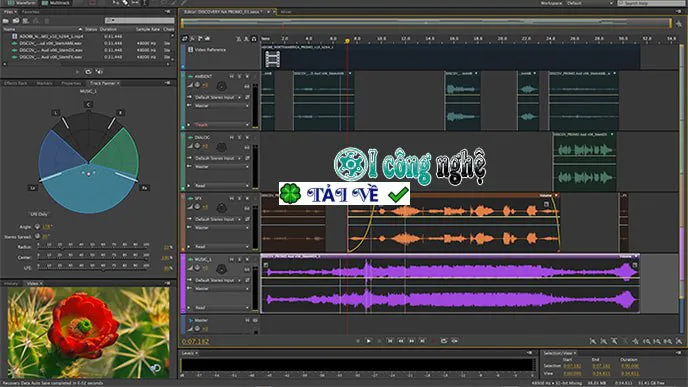688x387 pixels.
Task: Click the DIALOG track surround pan knob
Action: [222, 147]
